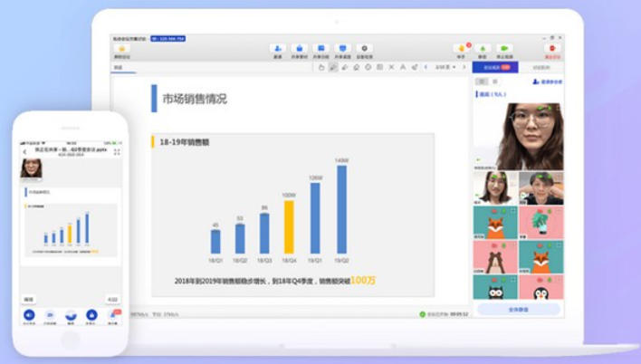The height and width of the screenshot is (364, 641).
Task: Click the raise hand (举手) icon
Action: tap(461, 47)
